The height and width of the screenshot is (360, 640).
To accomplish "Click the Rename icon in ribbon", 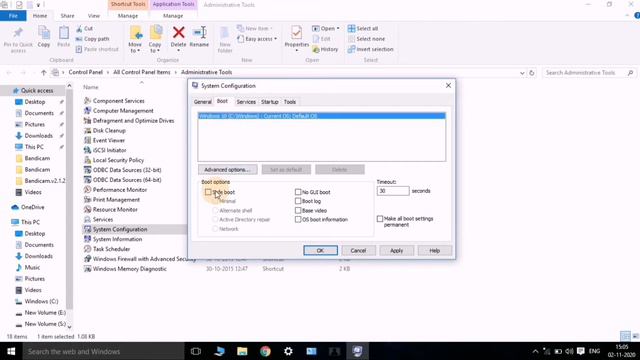I will coord(199,32).
